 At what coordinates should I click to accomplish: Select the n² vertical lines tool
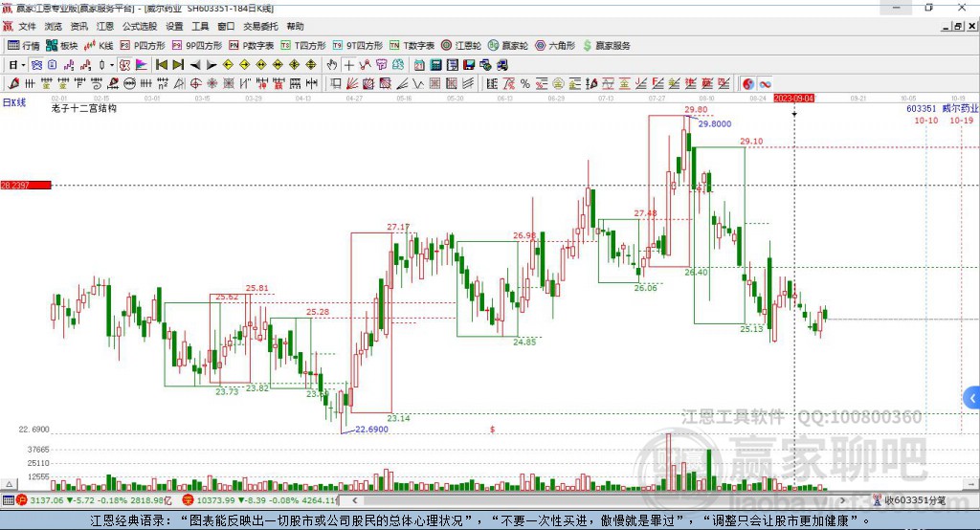coord(163,84)
